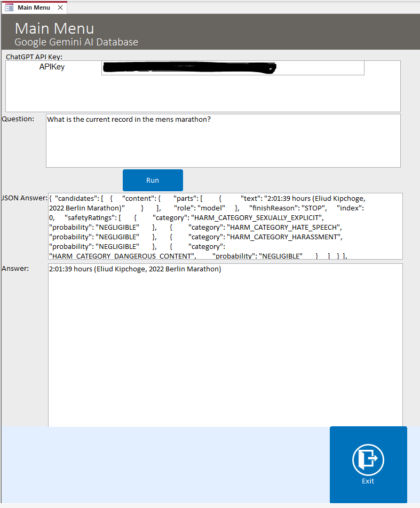The image size is (420, 508).
Task: Click the 'JSON Answer:' label
Action: (x=25, y=198)
